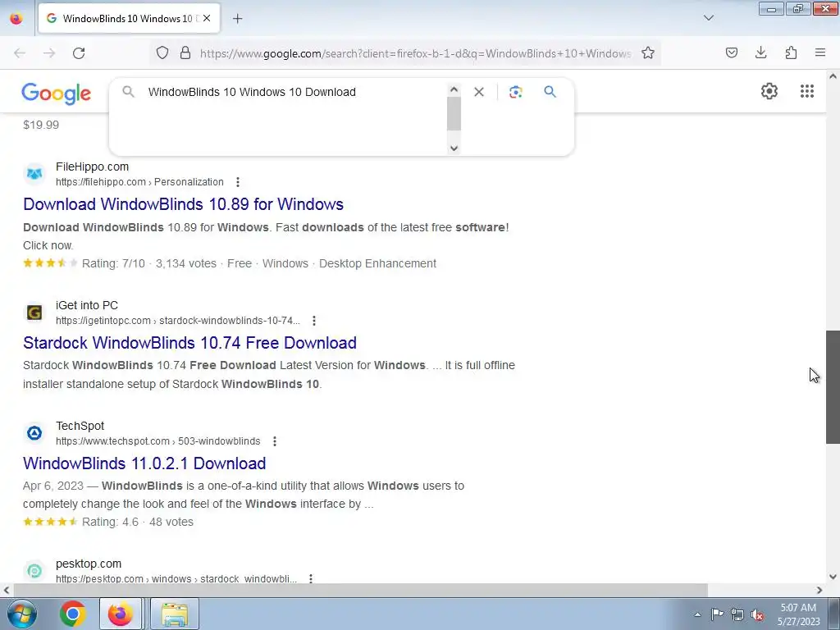
Task: Expand the list all tabs chevron
Action: 708,18
